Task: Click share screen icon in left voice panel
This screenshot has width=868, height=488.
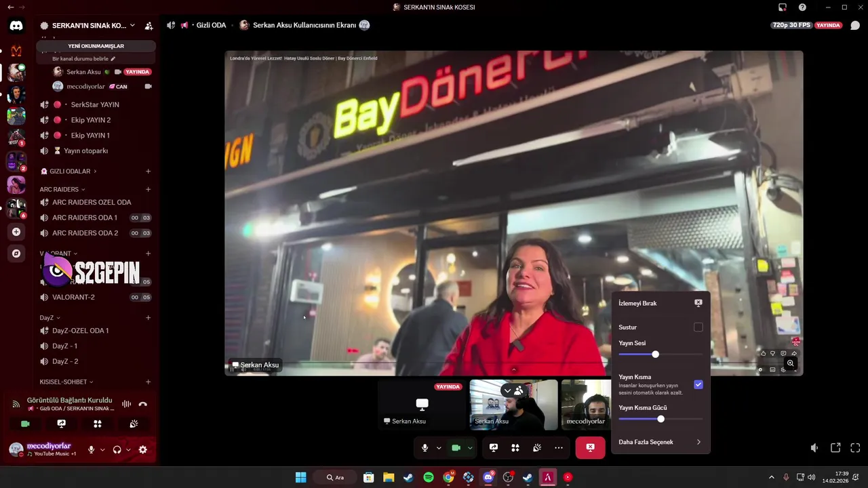Action: coord(62,424)
